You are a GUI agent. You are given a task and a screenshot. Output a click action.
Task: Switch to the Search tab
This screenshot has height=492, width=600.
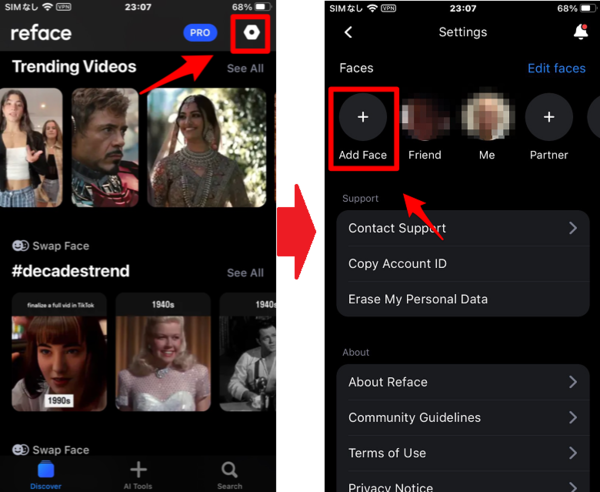(x=230, y=475)
